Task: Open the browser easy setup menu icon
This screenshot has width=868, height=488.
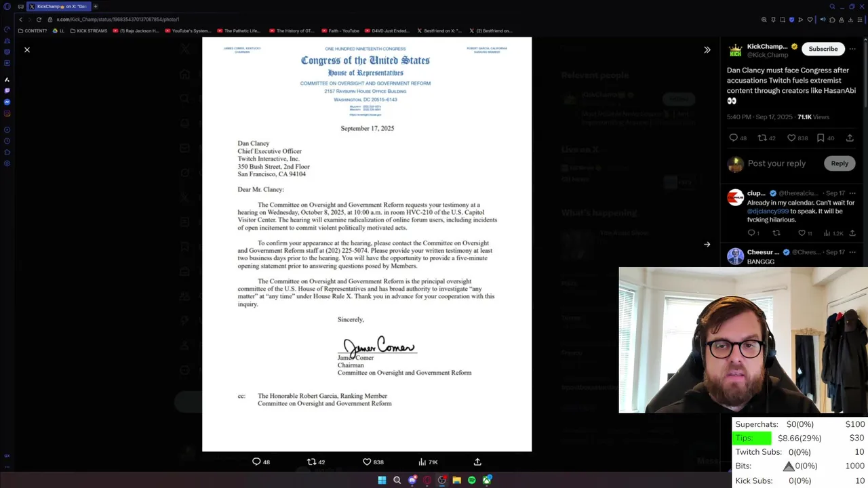Action: pyautogui.click(x=860, y=20)
